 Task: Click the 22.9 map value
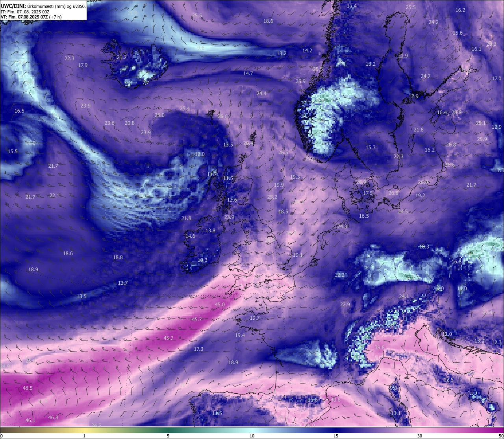point(345,305)
